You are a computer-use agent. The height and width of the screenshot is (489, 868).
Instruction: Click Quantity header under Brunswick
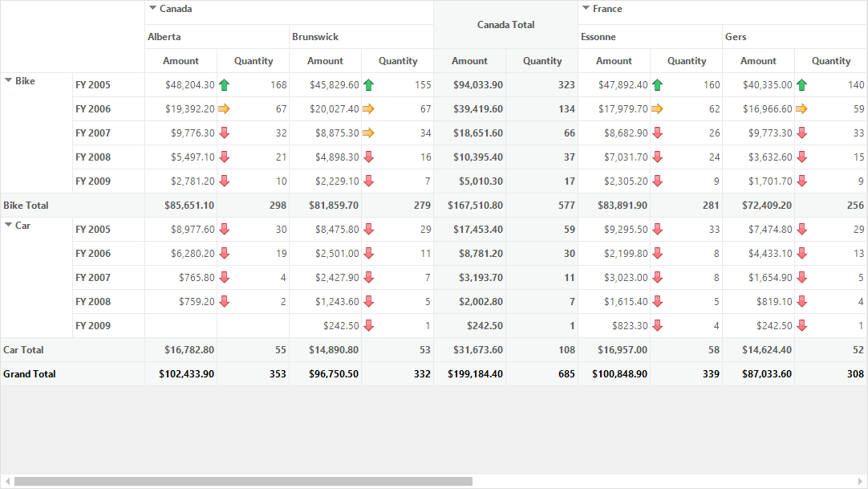coord(397,61)
